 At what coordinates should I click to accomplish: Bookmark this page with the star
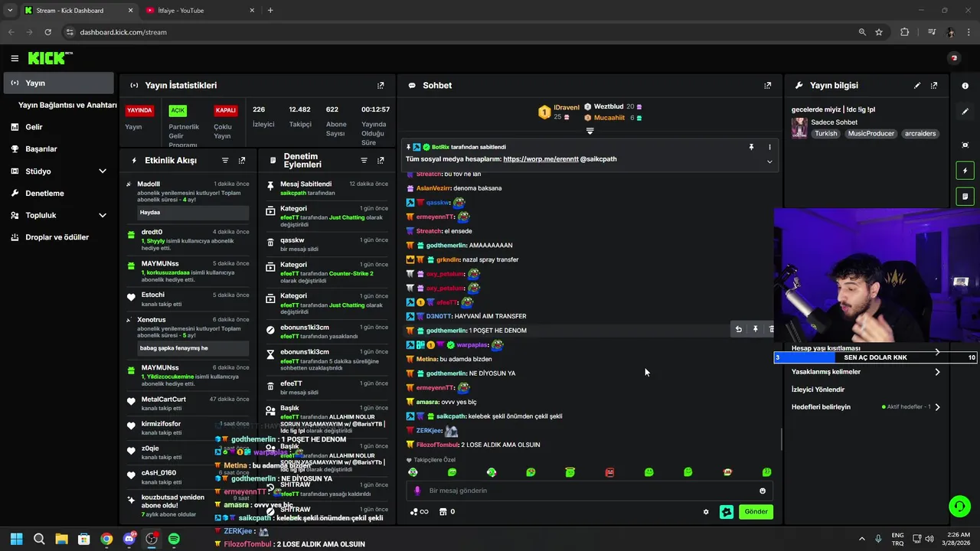[879, 32]
